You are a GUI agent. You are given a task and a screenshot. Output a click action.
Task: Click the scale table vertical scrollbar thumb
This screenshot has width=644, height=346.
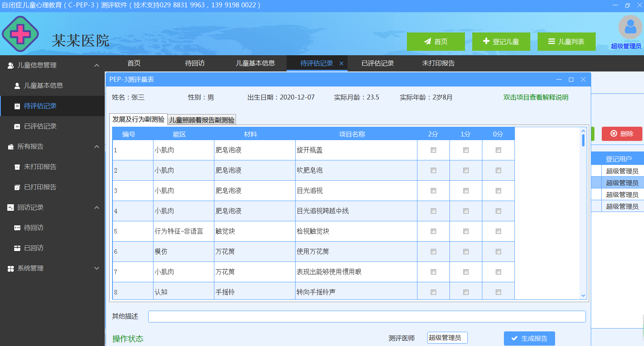pos(583,141)
